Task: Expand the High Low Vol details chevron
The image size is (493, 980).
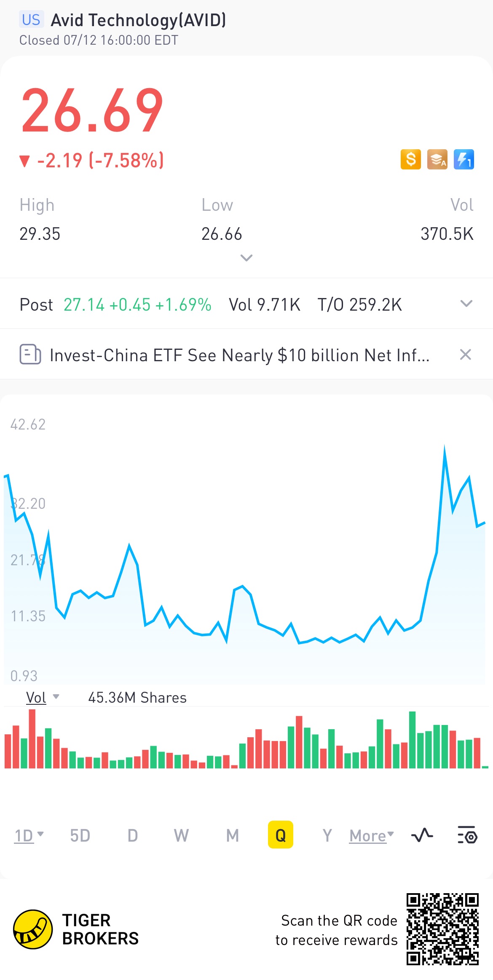Action: [246, 258]
